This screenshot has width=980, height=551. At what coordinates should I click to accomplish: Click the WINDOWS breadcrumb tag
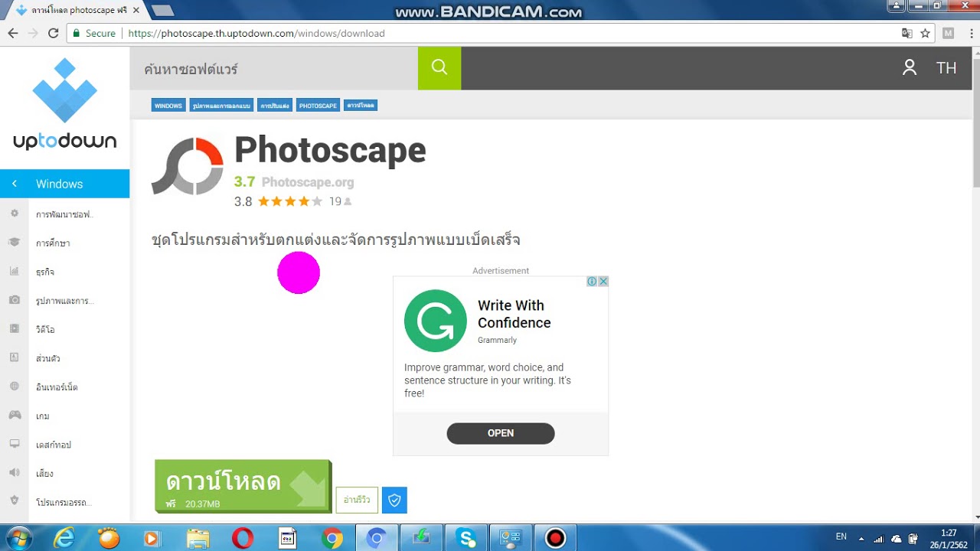(168, 106)
